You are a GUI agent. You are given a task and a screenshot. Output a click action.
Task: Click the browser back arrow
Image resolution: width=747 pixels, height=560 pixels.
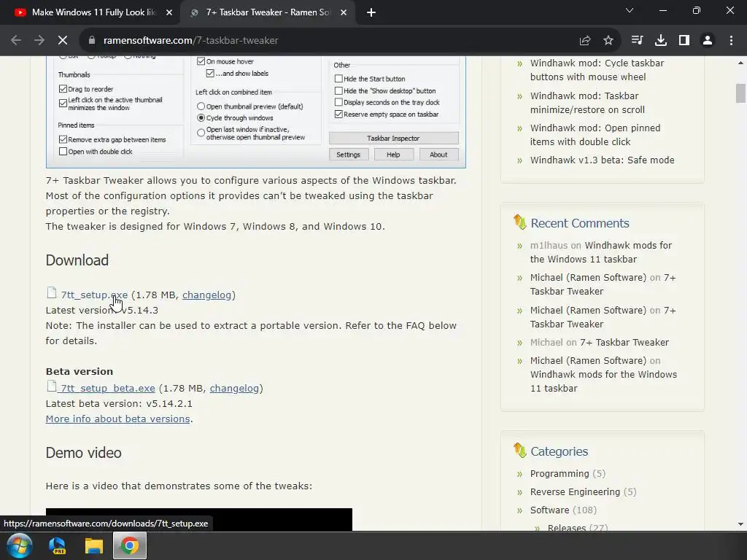[16, 41]
